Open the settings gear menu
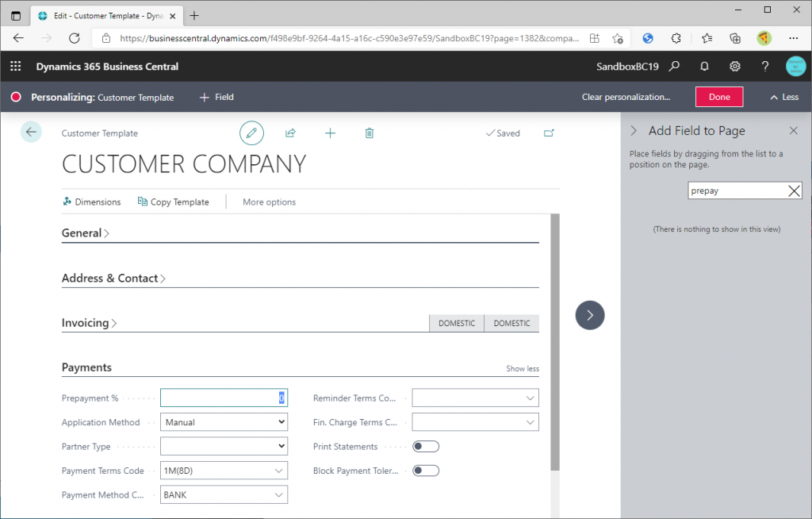This screenshot has width=812, height=519. 734,67
